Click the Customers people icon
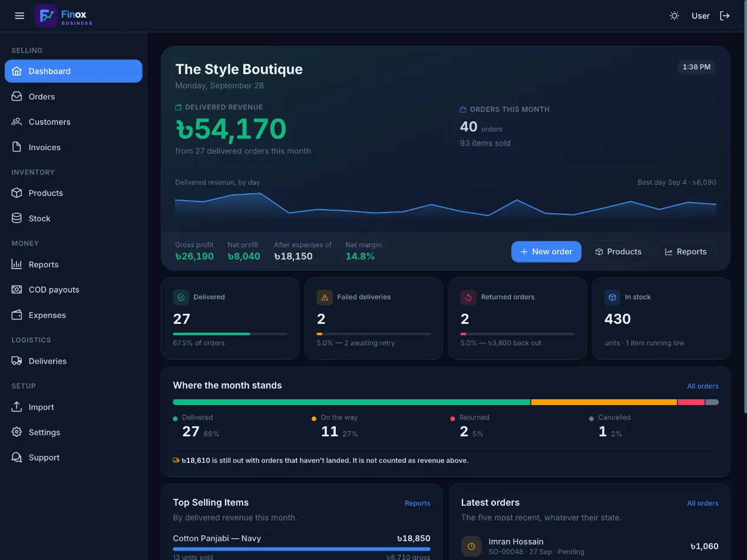Image resolution: width=747 pixels, height=560 pixels. (17, 122)
